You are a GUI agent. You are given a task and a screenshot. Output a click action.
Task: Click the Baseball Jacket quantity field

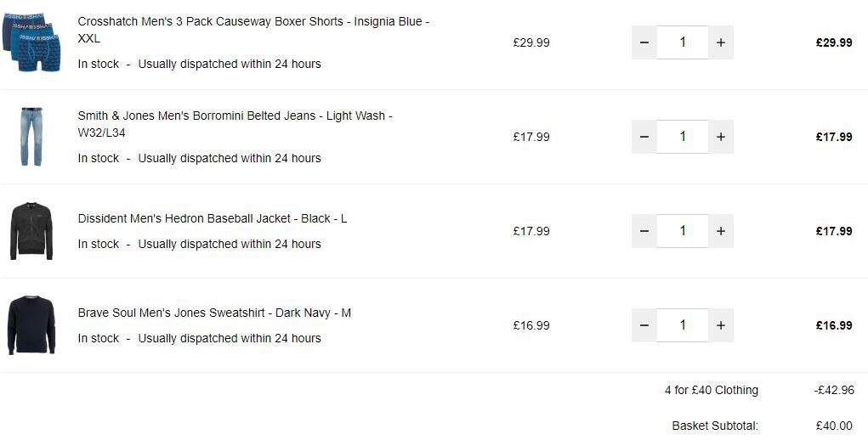[x=683, y=231]
